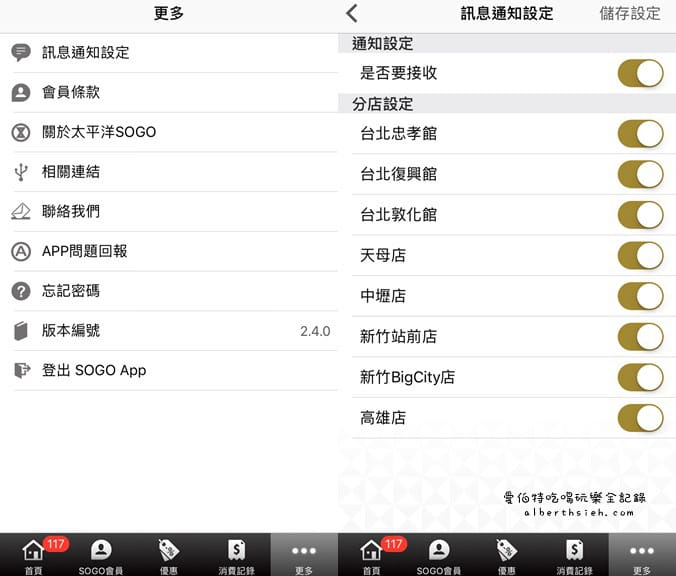Open 忘記密碼 menu row

[x=169, y=291]
